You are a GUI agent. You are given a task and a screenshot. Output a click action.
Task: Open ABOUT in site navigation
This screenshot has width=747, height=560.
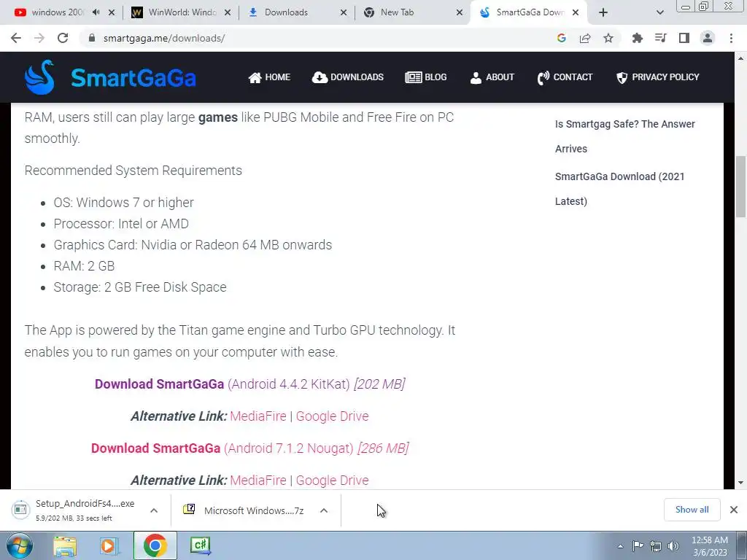coord(492,77)
